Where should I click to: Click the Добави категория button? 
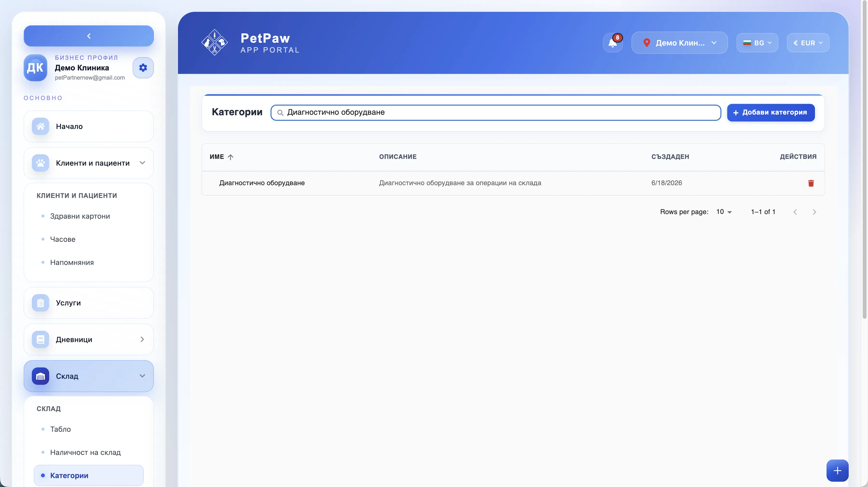pyautogui.click(x=771, y=113)
